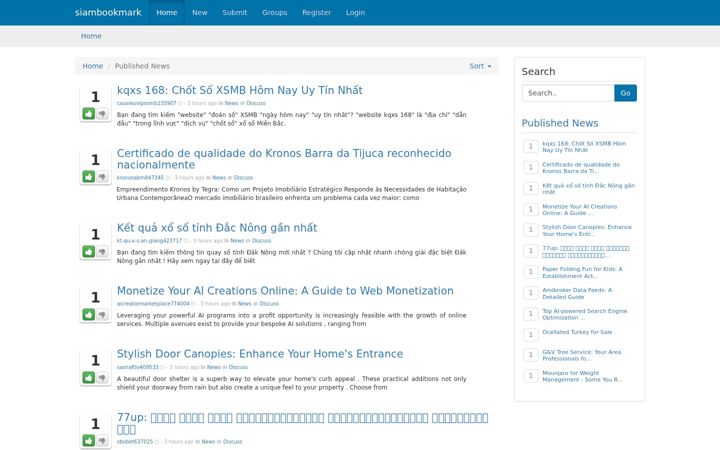Screen dimensions: 720x450
Task: Open sidebar link Ocellated Turkey for Sale
Action: (577, 332)
